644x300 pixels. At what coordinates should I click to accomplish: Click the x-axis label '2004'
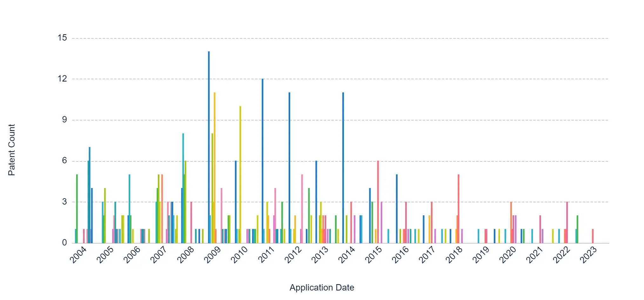coord(78,255)
